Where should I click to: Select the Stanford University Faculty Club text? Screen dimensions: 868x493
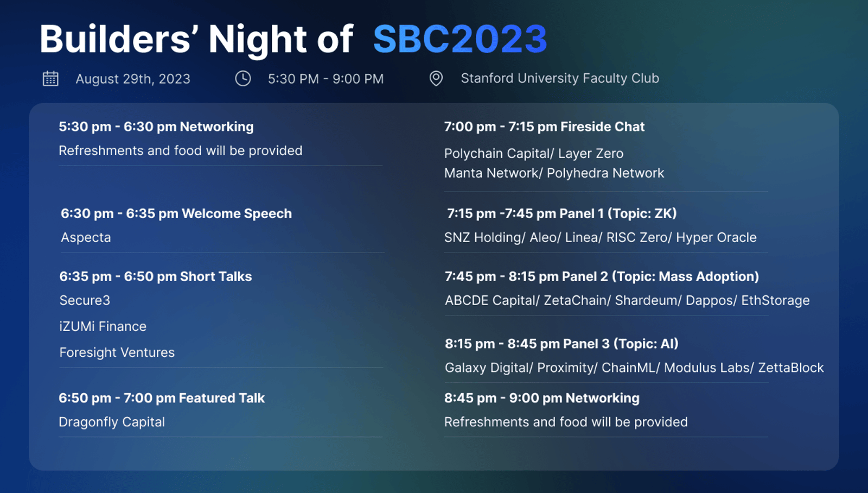(560, 78)
